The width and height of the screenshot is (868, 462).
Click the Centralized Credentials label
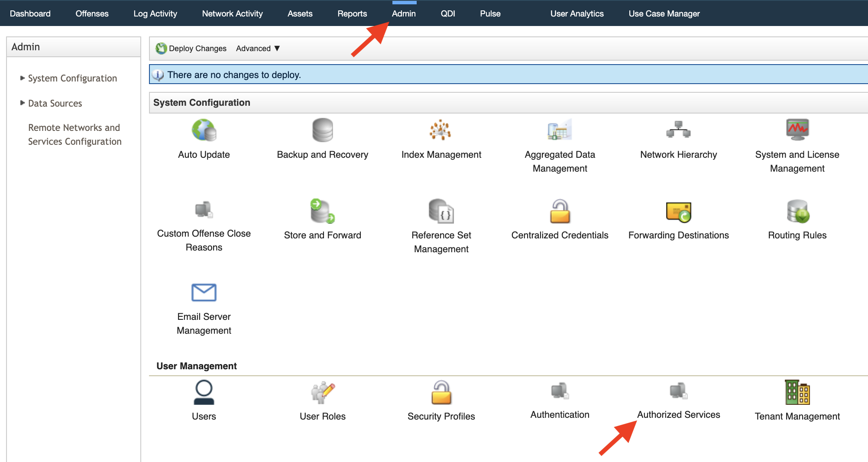560,235
